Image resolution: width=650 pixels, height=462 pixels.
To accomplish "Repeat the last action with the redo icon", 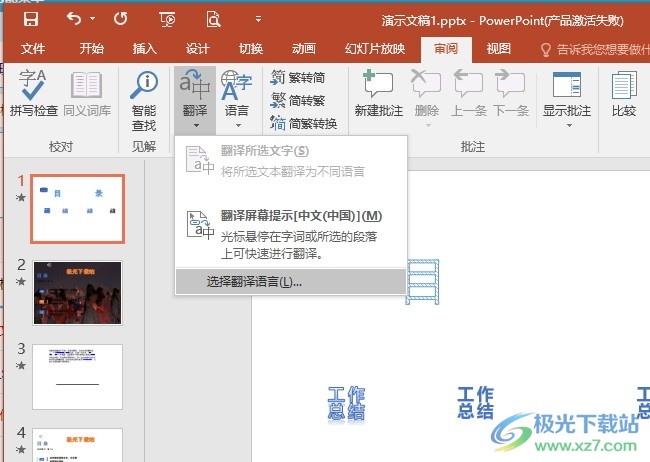I will [121, 19].
